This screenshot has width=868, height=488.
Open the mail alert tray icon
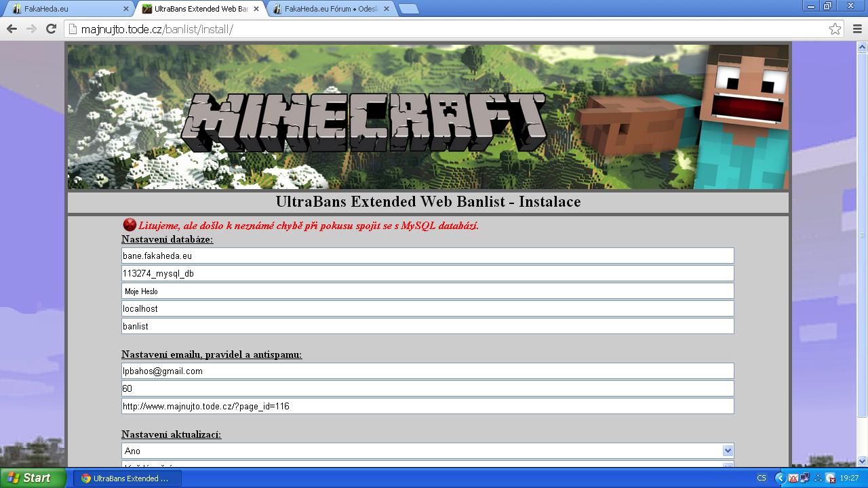792,478
